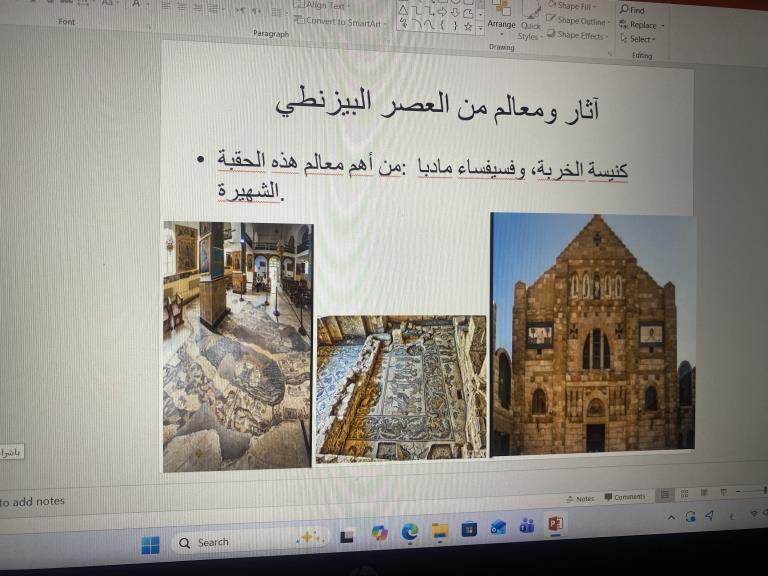Switch to Slide Sorter view

(x=684, y=494)
